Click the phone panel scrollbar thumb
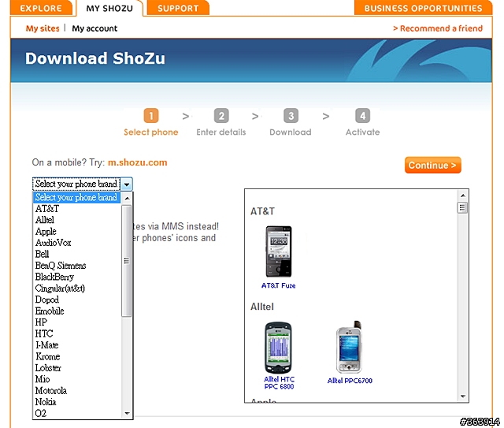This screenshot has width=504, height=428. pyautogui.click(x=462, y=207)
